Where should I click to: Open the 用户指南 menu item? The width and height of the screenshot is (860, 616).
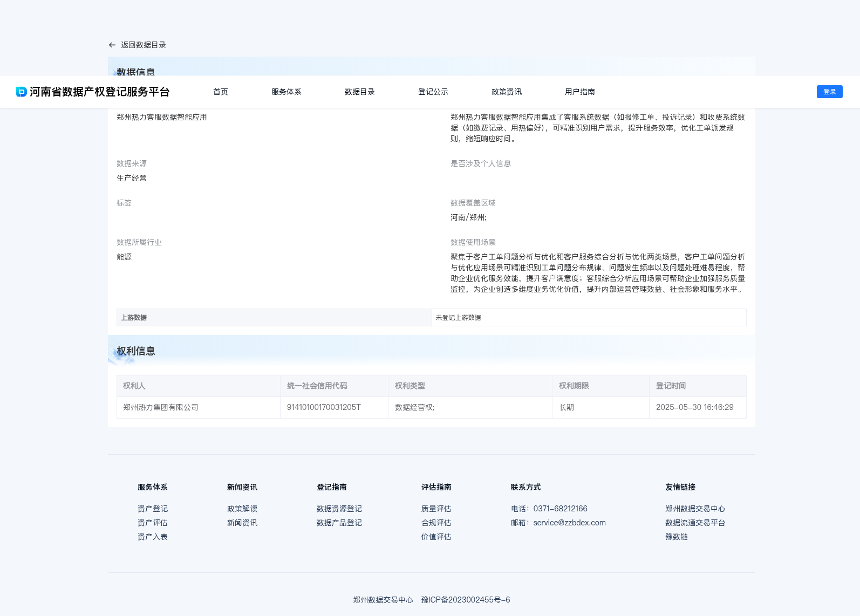pyautogui.click(x=580, y=92)
